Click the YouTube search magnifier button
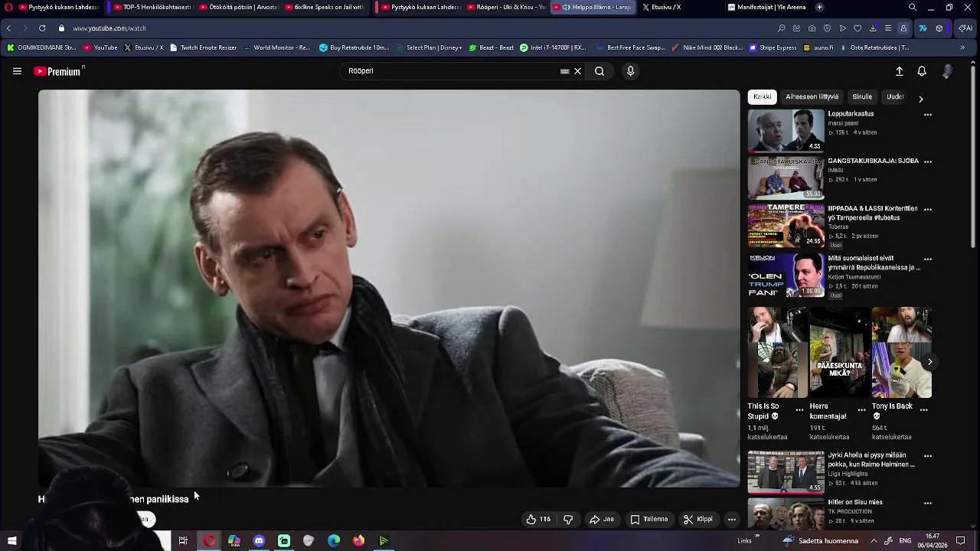Viewport: 980px width, 551px height. click(x=599, y=71)
